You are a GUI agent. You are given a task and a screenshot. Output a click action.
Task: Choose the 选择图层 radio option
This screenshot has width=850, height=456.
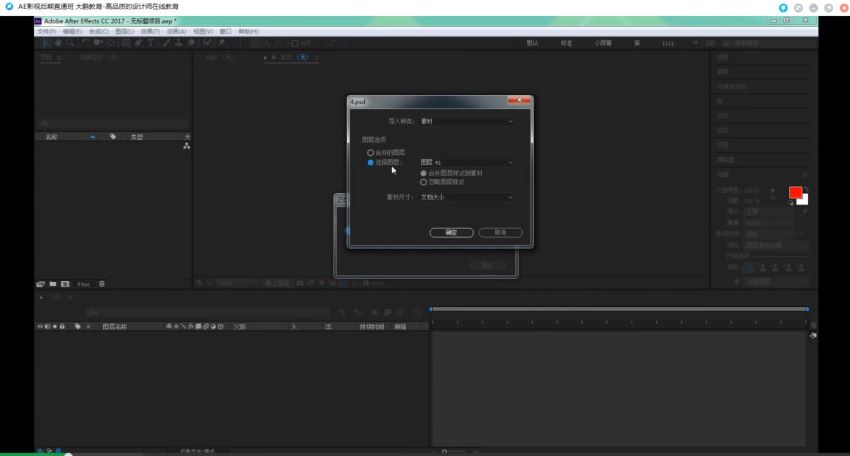click(x=370, y=163)
